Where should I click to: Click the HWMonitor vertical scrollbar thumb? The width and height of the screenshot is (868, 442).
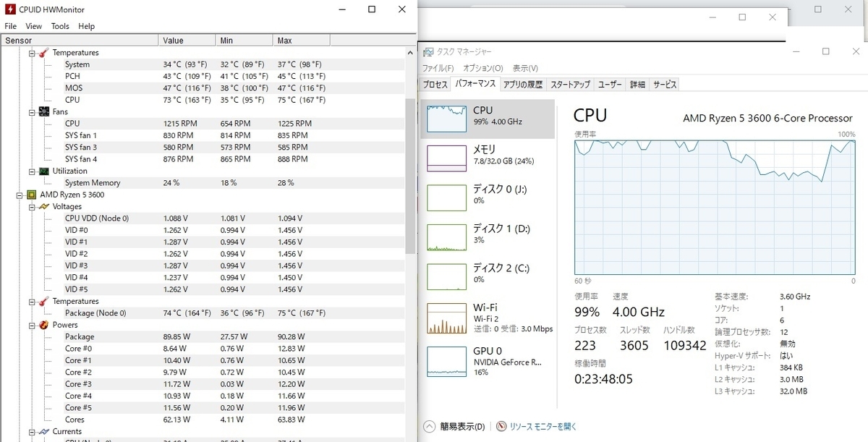(x=411, y=176)
